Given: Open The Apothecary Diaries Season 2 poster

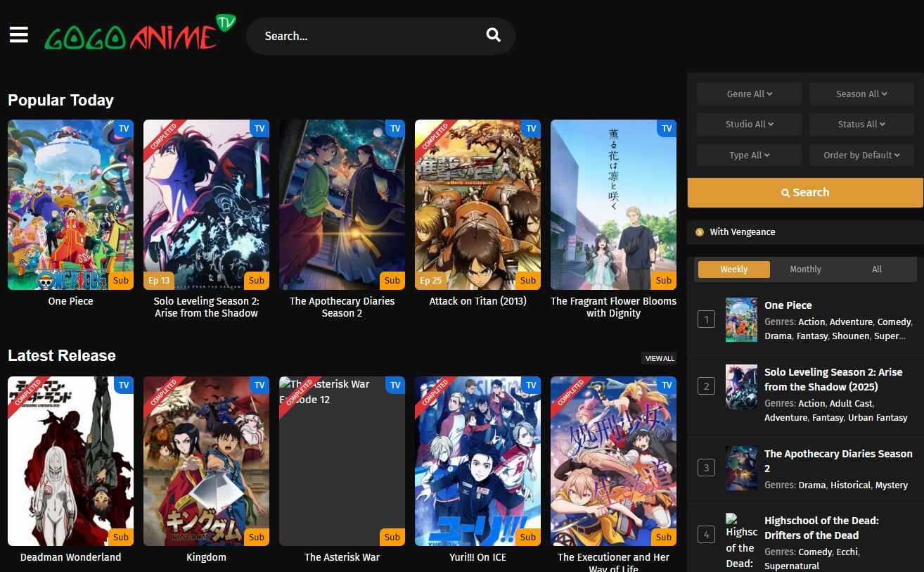Looking at the screenshot, I should point(342,204).
